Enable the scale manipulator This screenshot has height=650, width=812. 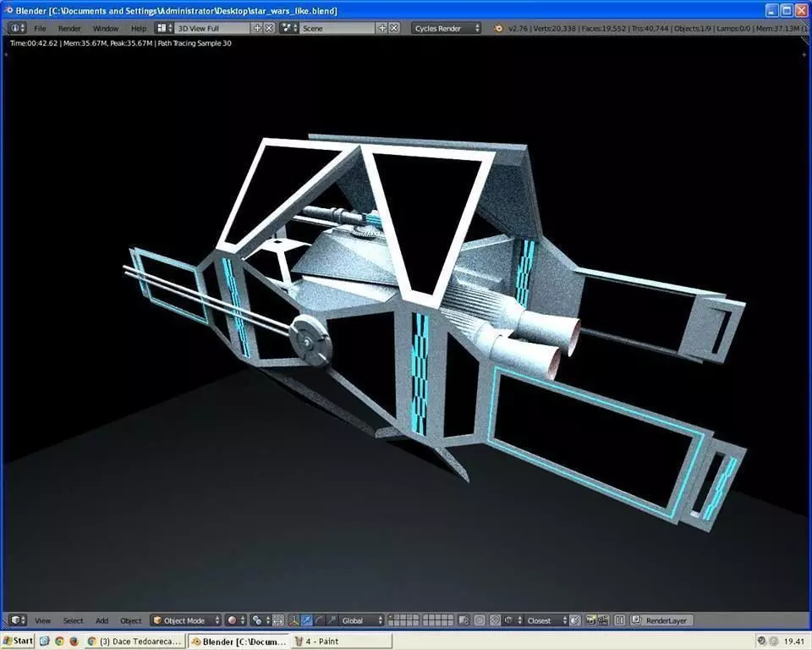(331, 620)
